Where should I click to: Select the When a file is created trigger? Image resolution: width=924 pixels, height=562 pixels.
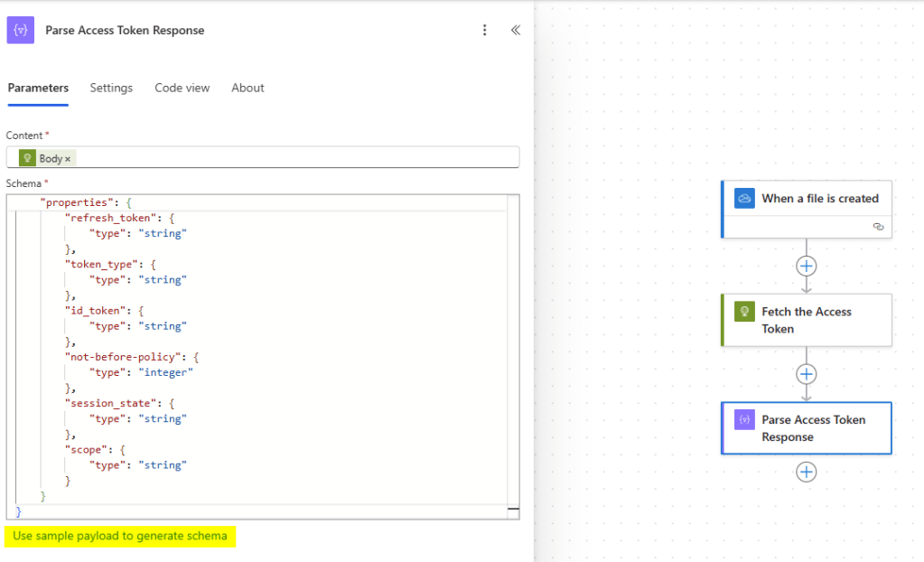pyautogui.click(x=819, y=199)
